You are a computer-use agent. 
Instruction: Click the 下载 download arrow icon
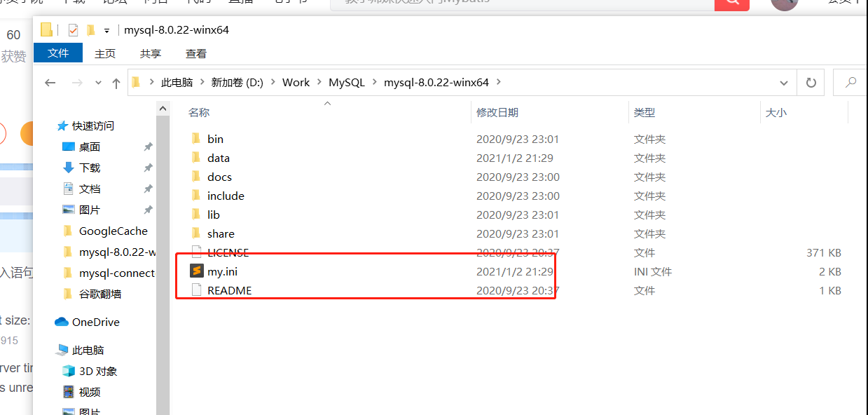[68, 168]
